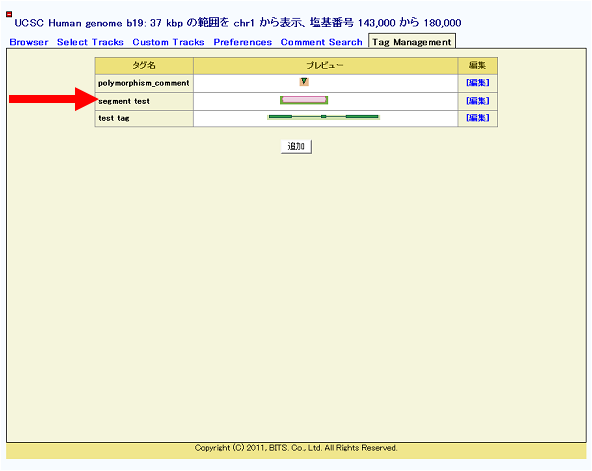Edit the polymorphism_comment tag via 編集 link
Screen dimensions: 592x471
point(478,83)
